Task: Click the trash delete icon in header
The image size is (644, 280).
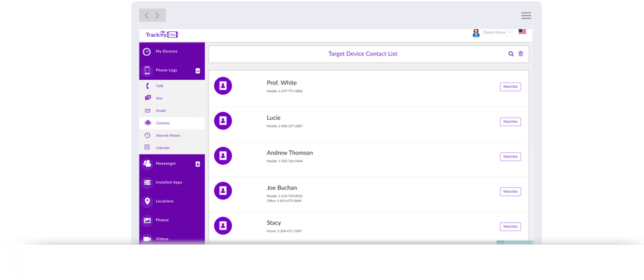Action: (521, 54)
